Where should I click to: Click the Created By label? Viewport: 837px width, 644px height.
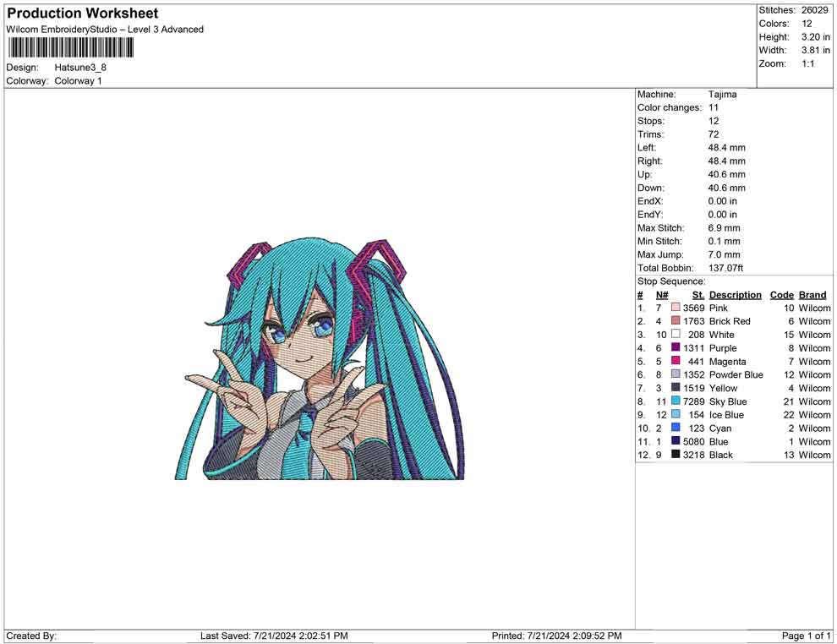[x=31, y=636]
